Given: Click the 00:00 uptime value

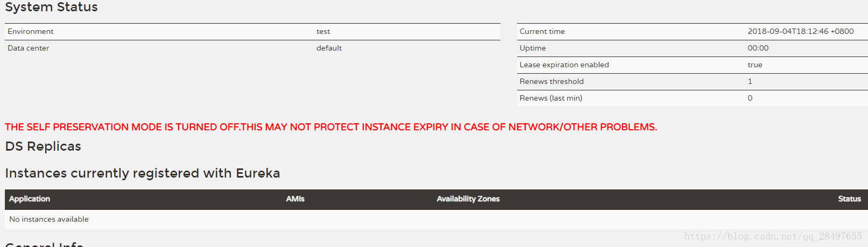Looking at the screenshot, I should [758, 48].
